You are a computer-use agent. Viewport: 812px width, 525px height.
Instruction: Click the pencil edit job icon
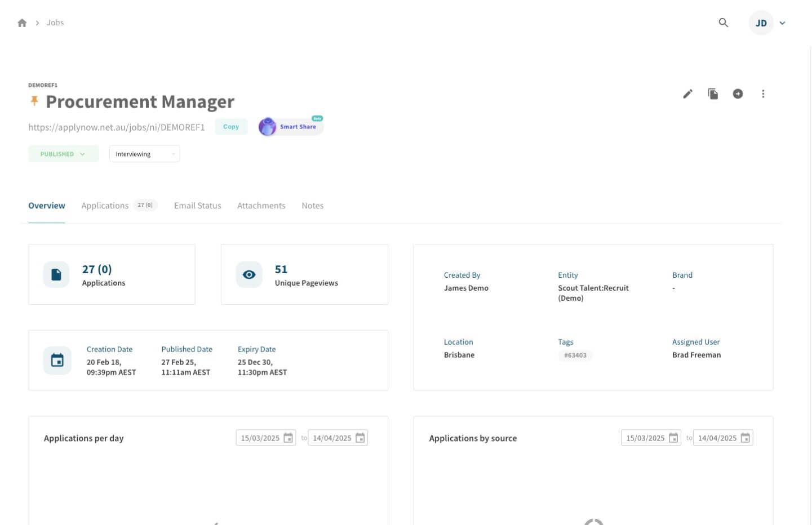click(x=687, y=94)
